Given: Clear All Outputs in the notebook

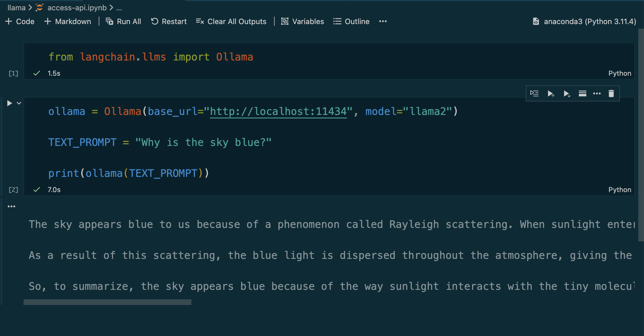Looking at the screenshot, I should (x=231, y=22).
